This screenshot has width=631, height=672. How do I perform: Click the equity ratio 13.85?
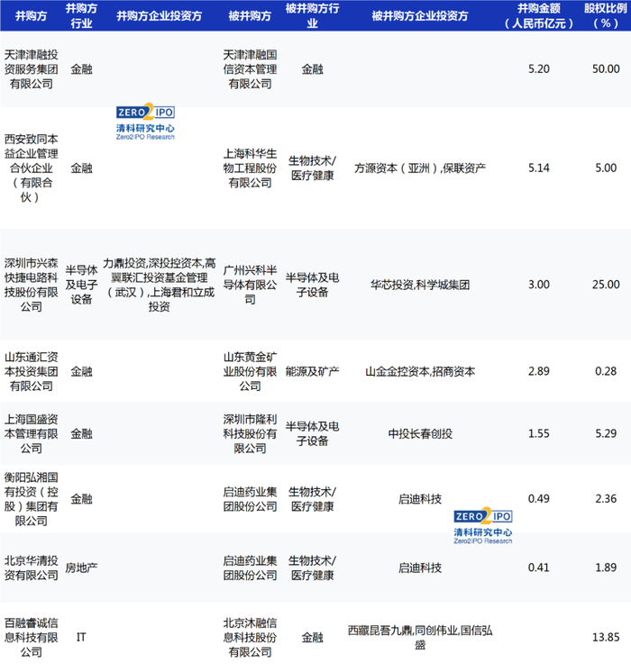(x=606, y=637)
